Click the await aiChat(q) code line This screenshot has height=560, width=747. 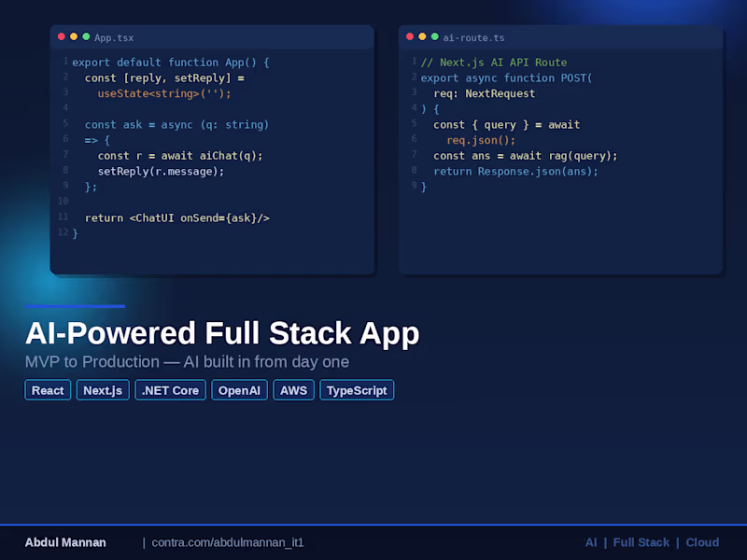point(180,156)
